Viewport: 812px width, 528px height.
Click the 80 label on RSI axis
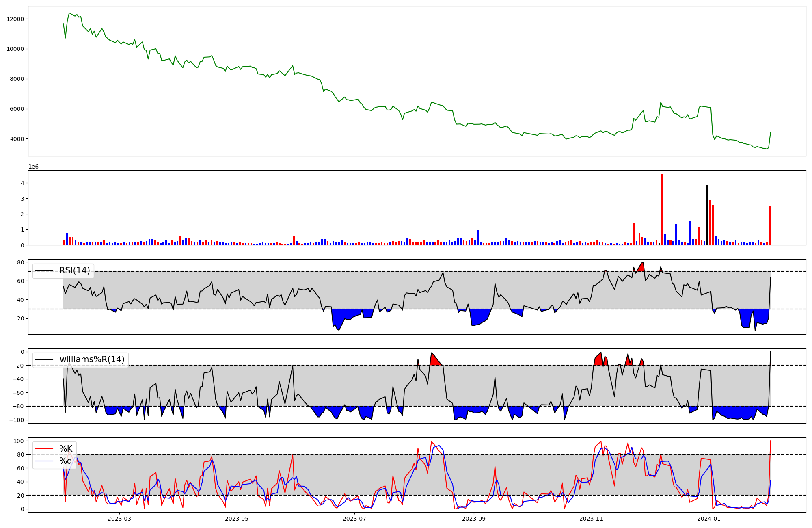coord(21,262)
